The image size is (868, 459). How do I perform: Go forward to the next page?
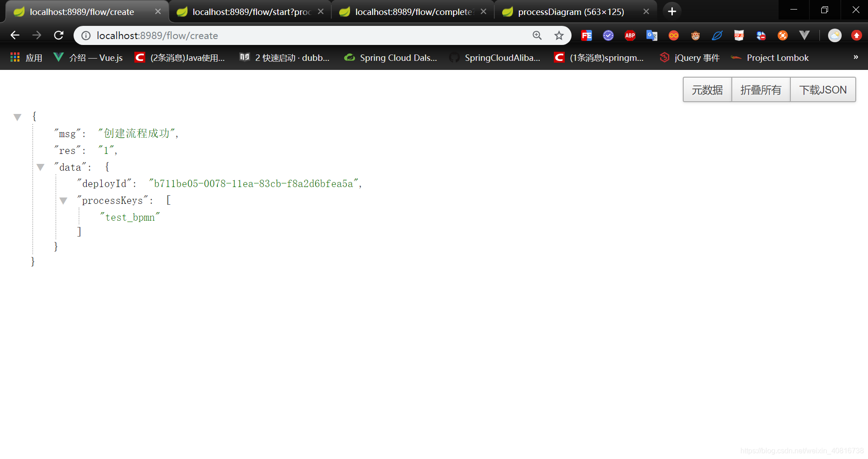coord(37,35)
